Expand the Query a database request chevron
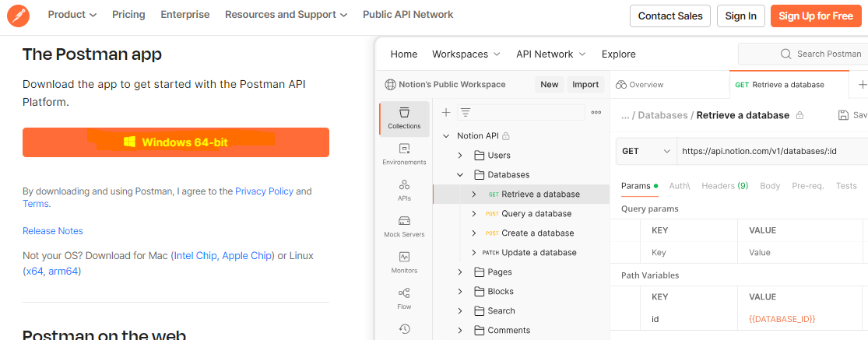868x340 pixels. pos(474,213)
